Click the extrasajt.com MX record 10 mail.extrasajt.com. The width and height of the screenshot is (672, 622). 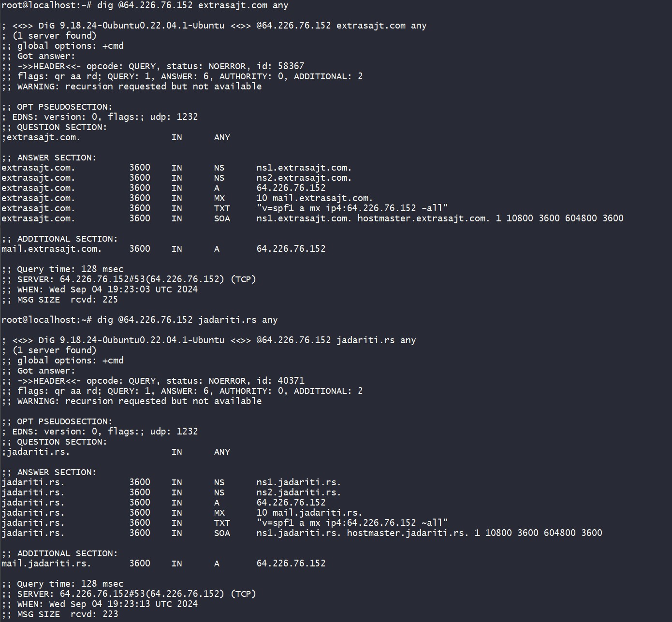click(315, 199)
